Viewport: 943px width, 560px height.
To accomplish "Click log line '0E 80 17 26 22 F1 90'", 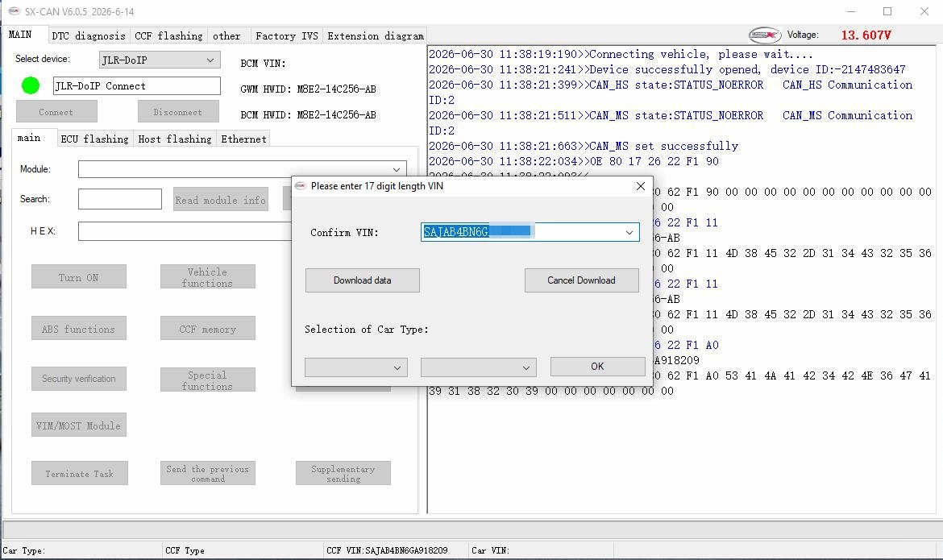I will pos(573,161).
